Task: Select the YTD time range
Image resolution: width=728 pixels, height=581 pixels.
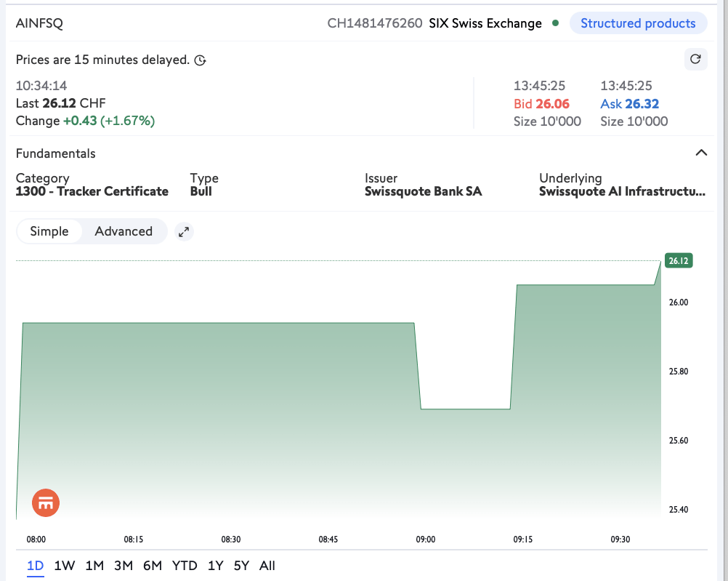Action: pyautogui.click(x=185, y=566)
